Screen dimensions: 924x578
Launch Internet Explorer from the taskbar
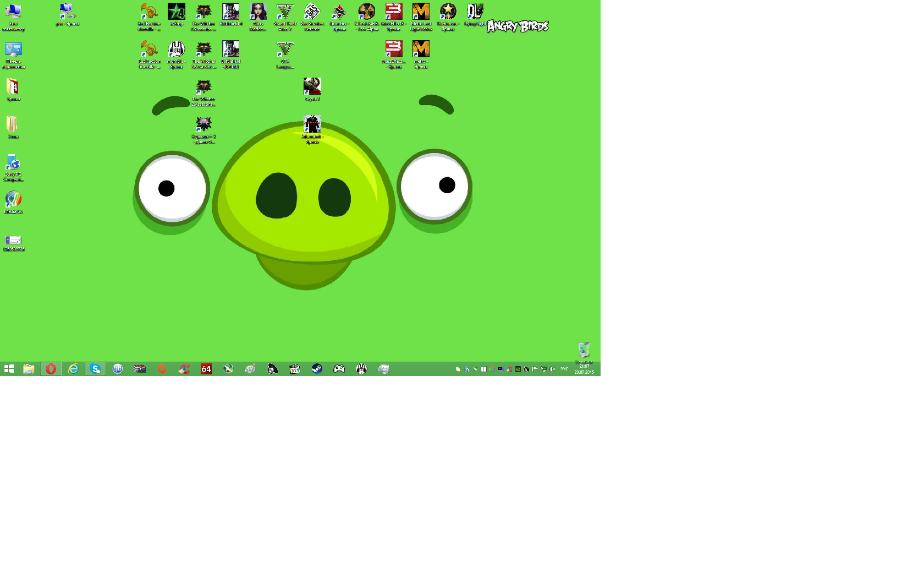73,369
